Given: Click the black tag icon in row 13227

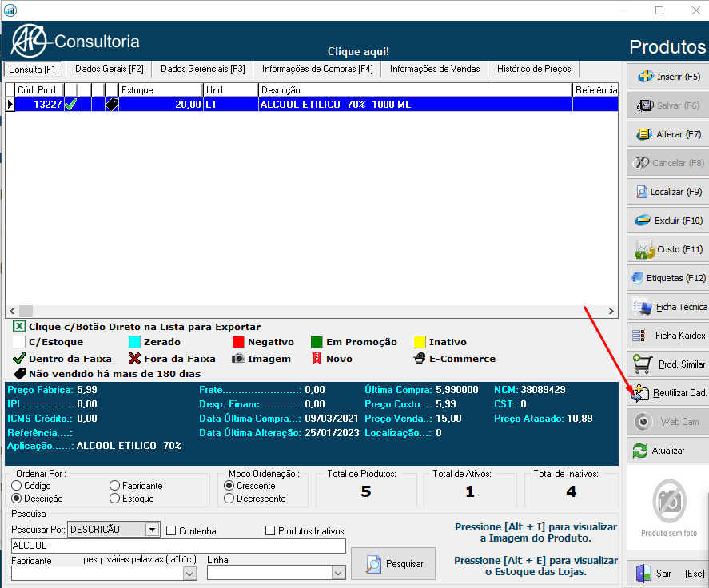Looking at the screenshot, I should point(112,105).
